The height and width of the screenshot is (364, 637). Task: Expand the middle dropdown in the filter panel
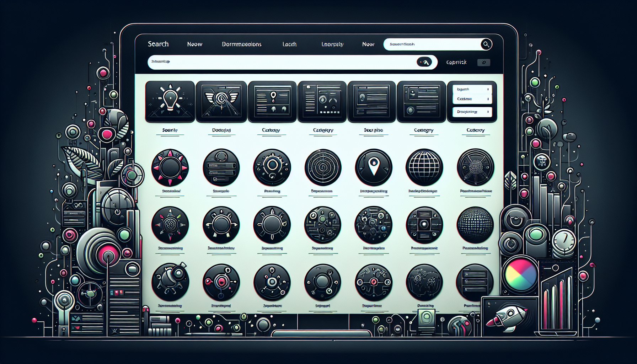tap(472, 99)
